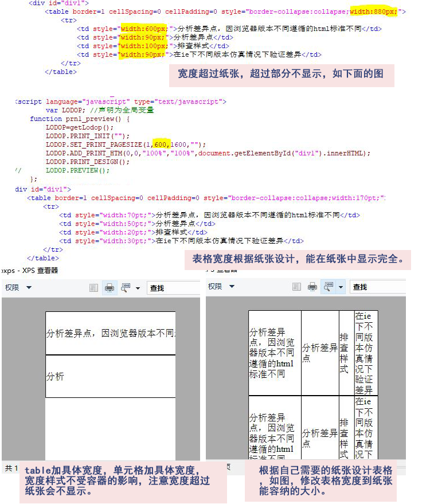This screenshot has height=504, width=430.
Task: Click the print icon in the right XPS viewer
Action: (312, 287)
